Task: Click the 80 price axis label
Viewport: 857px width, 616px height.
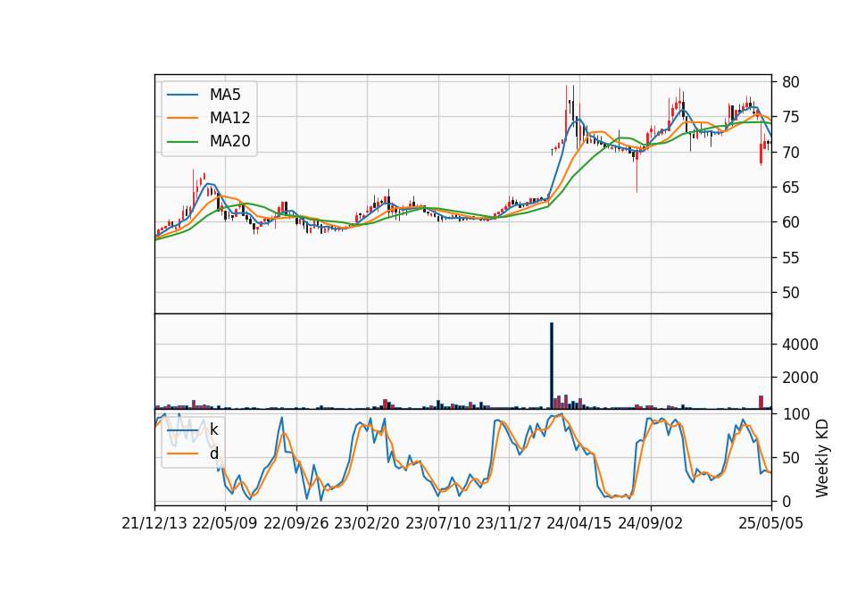Action: click(790, 82)
